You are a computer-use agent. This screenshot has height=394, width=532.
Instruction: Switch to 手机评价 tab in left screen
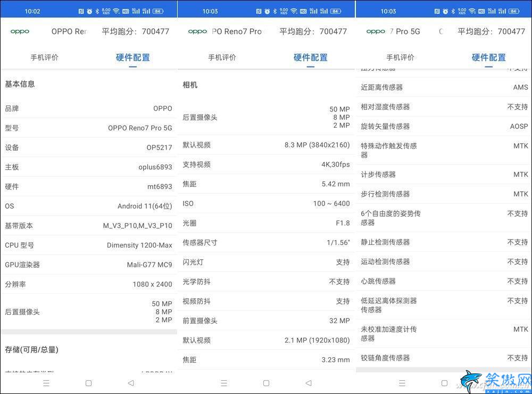[x=45, y=58]
